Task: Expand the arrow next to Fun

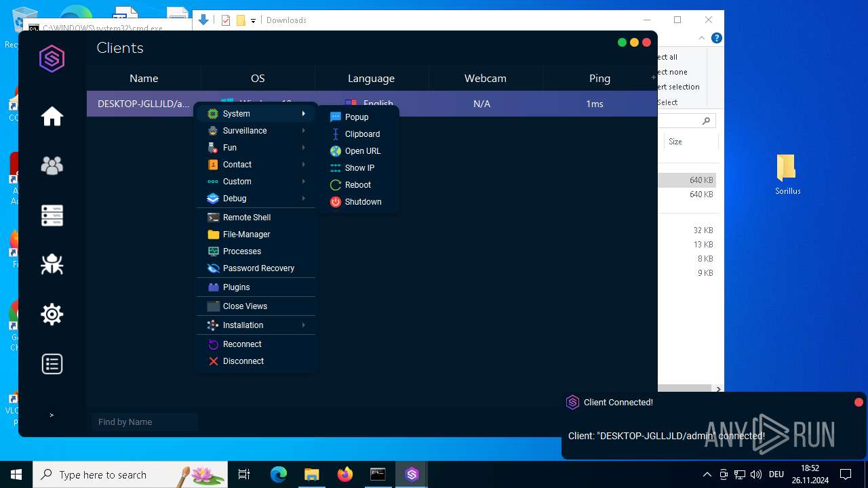Action: point(304,148)
